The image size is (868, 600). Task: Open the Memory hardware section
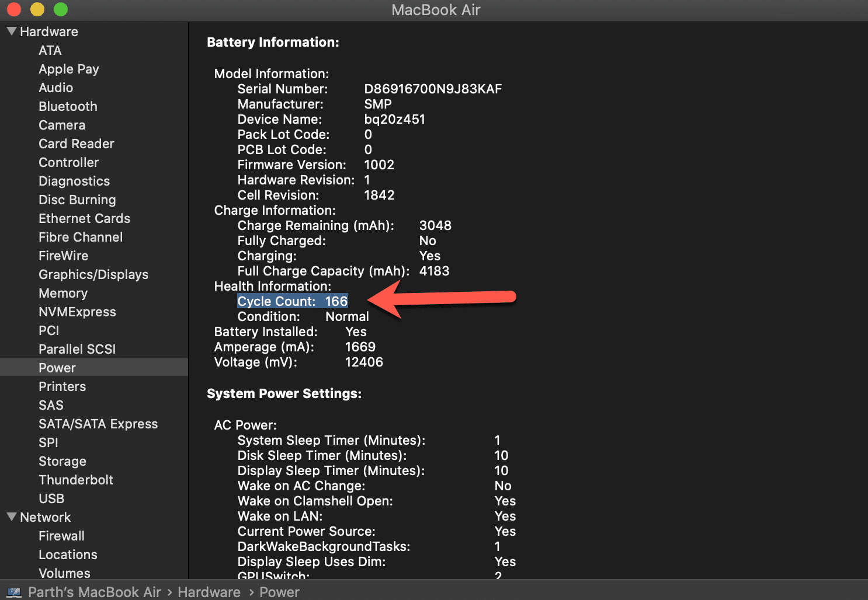(63, 293)
